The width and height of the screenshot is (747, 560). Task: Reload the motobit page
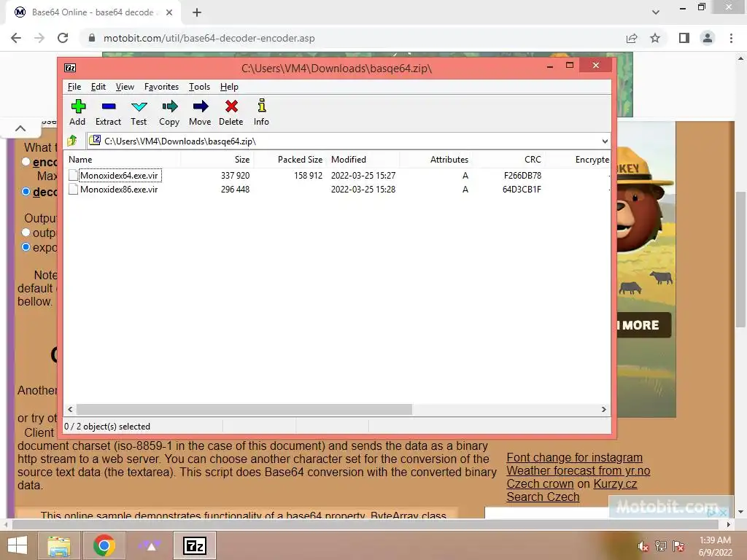click(63, 38)
